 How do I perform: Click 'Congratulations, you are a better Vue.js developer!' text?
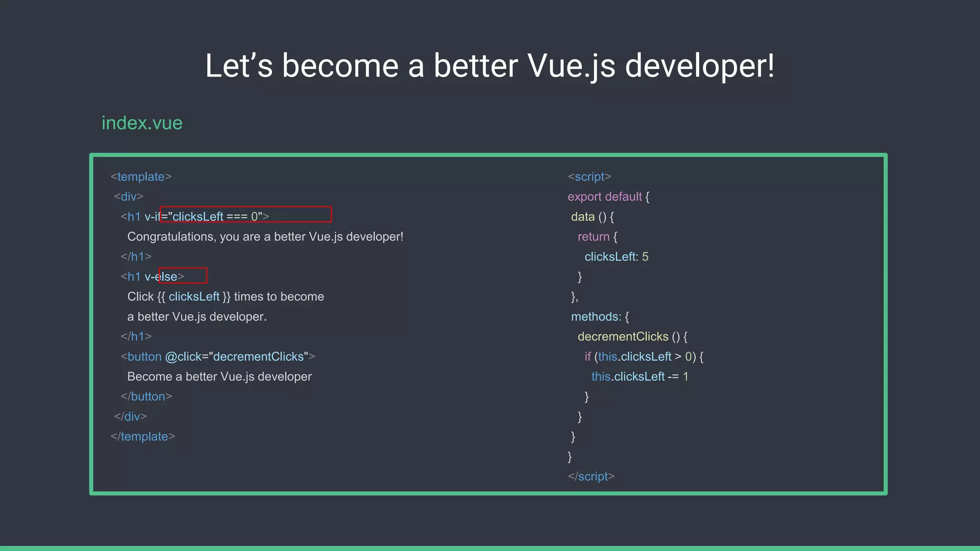pos(265,237)
